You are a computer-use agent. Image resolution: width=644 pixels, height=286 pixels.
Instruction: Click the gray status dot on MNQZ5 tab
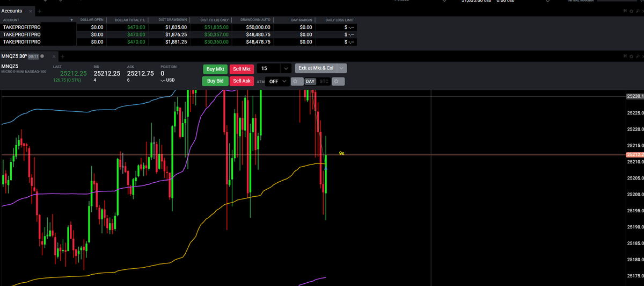pos(42,56)
